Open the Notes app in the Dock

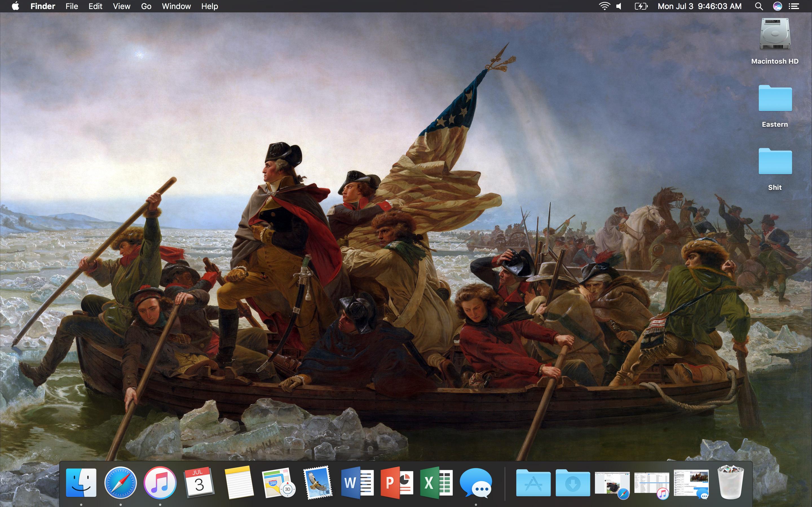239,483
